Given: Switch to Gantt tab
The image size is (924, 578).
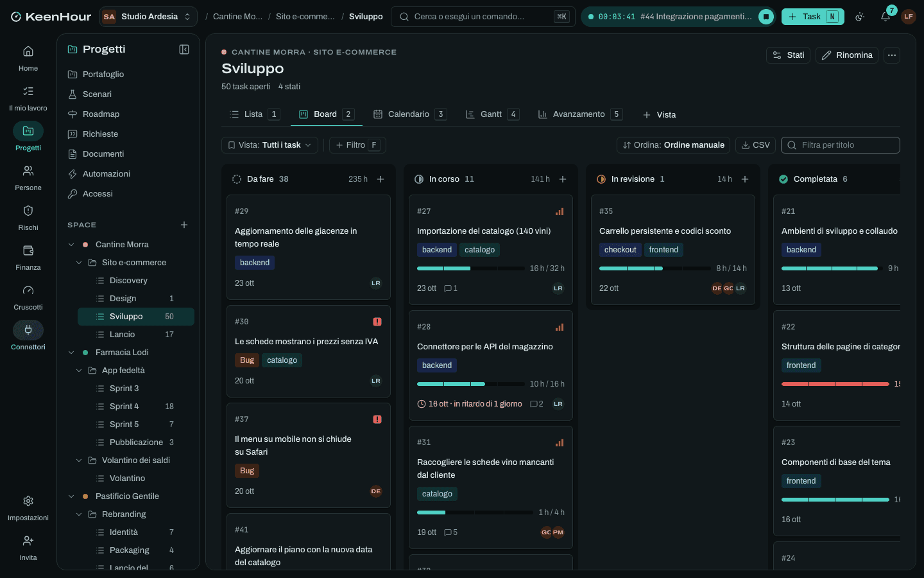Looking at the screenshot, I should point(492,114).
